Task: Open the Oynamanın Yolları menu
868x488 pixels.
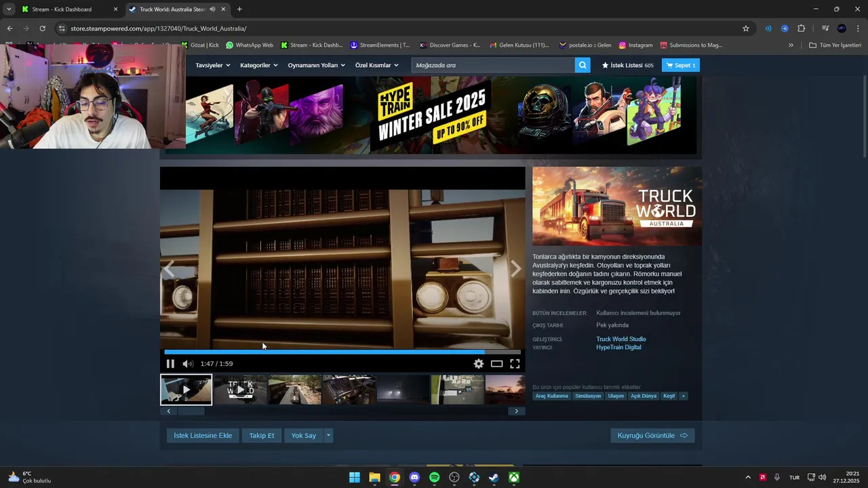Action: (316, 65)
